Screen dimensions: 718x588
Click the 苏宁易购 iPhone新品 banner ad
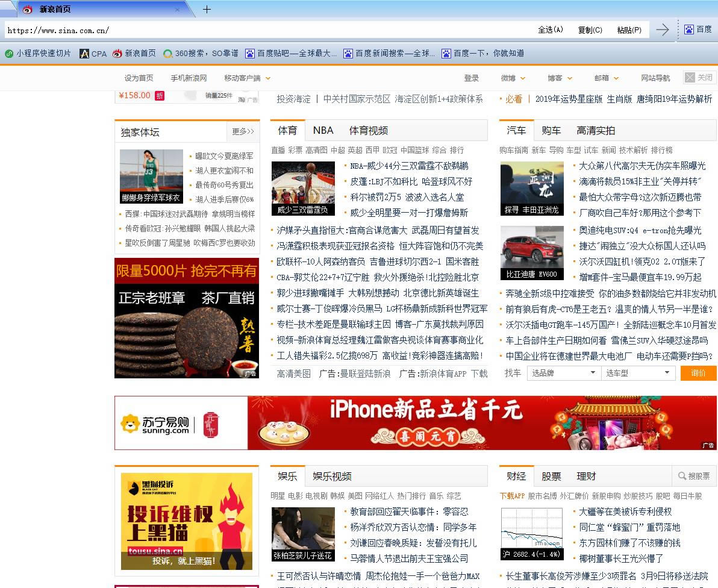click(x=416, y=423)
